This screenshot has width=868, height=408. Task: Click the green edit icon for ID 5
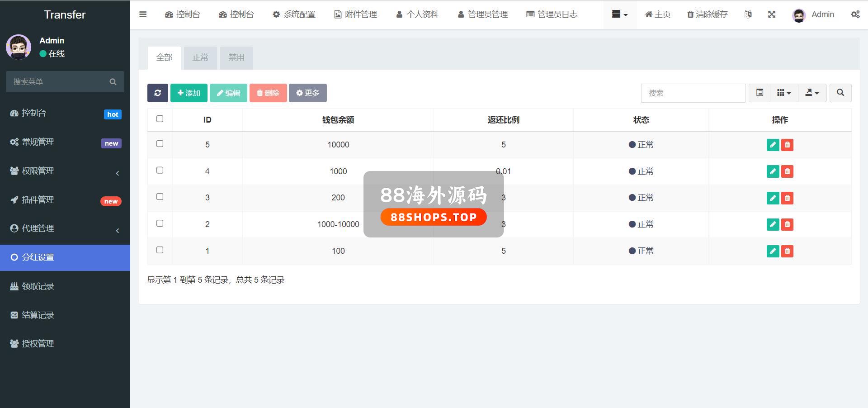point(773,145)
